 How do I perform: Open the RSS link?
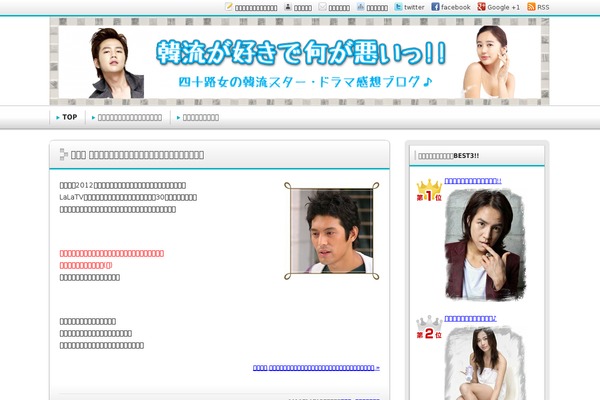[543, 7]
